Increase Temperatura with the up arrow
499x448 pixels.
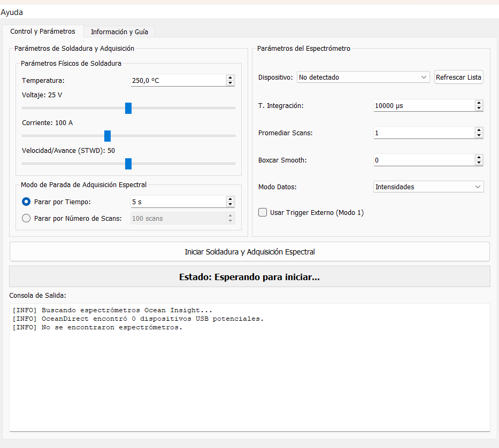[x=230, y=78]
